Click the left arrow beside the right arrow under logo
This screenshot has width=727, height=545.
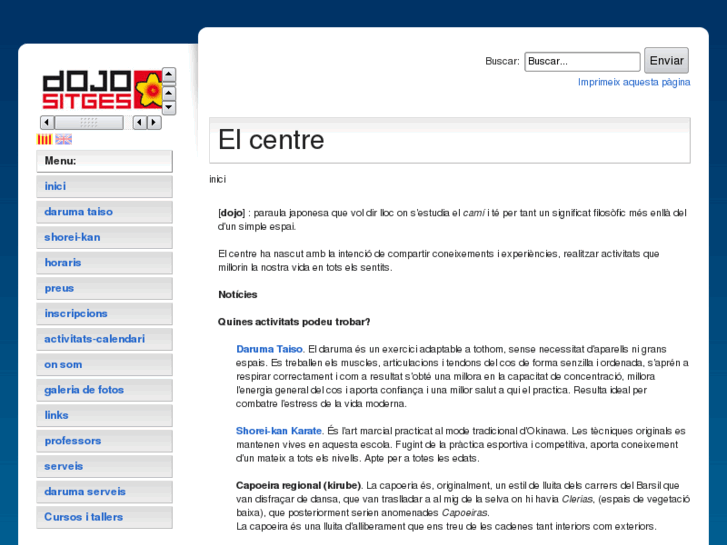pyautogui.click(x=140, y=122)
